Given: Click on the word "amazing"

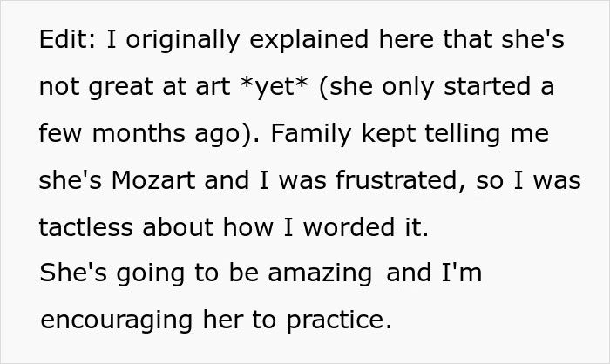Looking at the screenshot, I should 320,274.
